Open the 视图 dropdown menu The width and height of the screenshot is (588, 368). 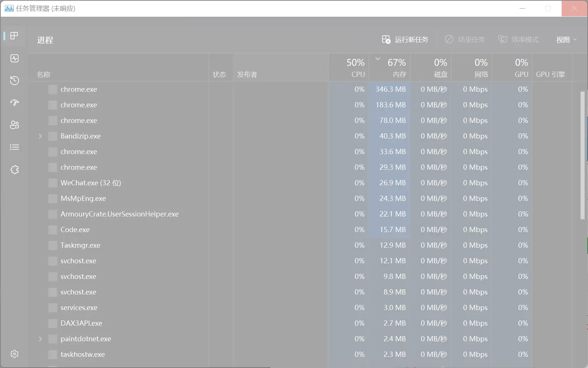click(566, 40)
